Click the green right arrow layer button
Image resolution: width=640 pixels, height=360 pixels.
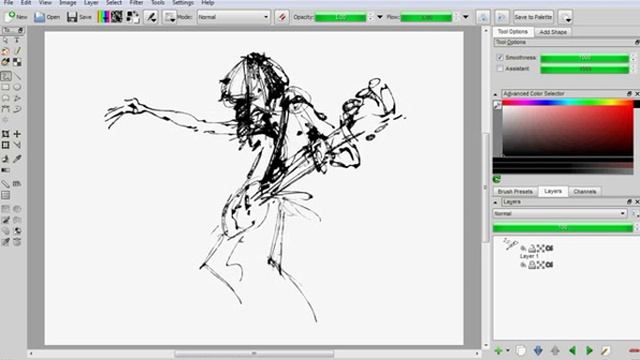589,350
